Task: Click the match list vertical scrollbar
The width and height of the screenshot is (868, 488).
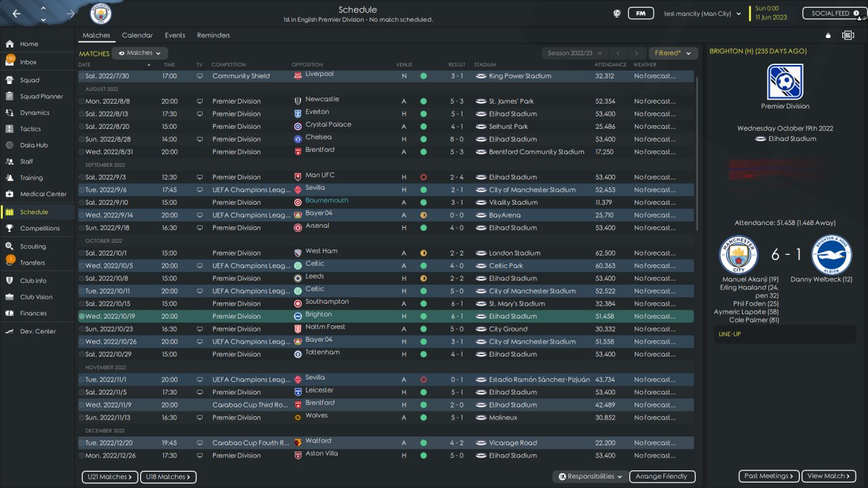Action: tap(696, 152)
